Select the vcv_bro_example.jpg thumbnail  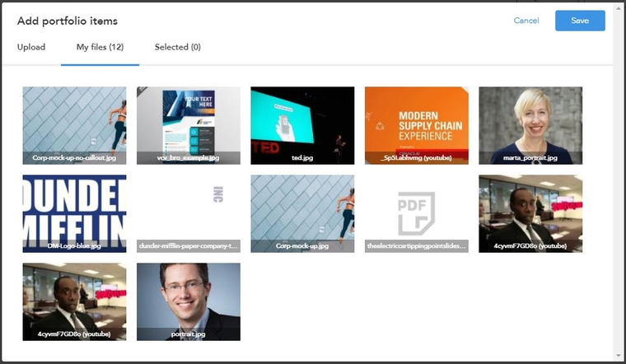click(x=189, y=125)
